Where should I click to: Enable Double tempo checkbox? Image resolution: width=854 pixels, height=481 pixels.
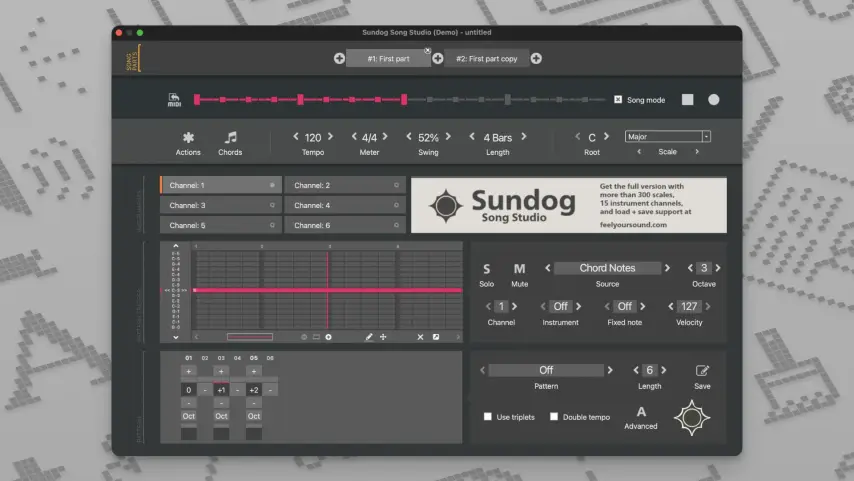point(554,417)
